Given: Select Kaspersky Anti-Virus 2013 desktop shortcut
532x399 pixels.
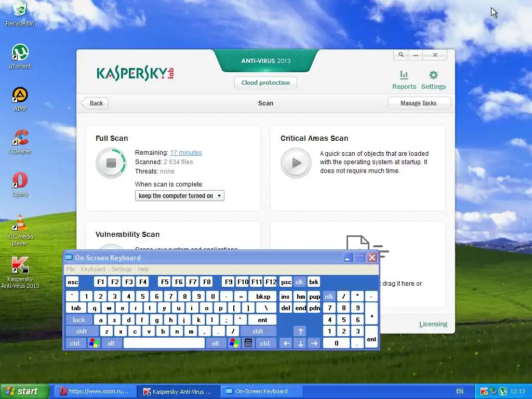Looking at the screenshot, I should (x=20, y=273).
